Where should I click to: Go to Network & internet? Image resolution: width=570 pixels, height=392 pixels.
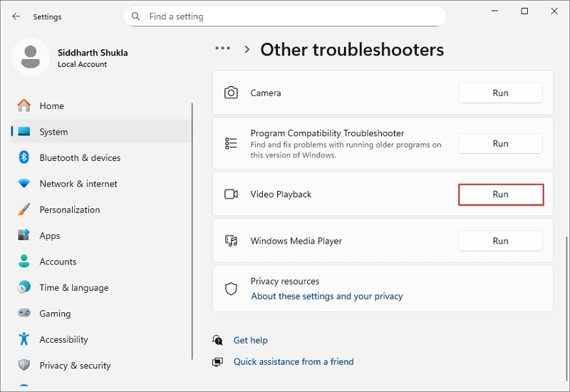tap(101, 184)
